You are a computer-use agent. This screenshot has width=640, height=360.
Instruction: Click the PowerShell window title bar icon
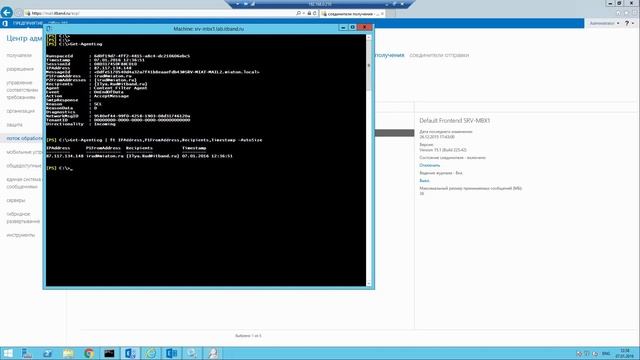tap(49, 29)
